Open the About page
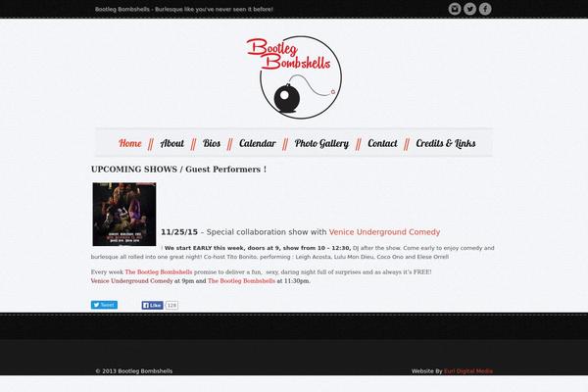The width and height of the screenshot is (588, 392). (172, 143)
